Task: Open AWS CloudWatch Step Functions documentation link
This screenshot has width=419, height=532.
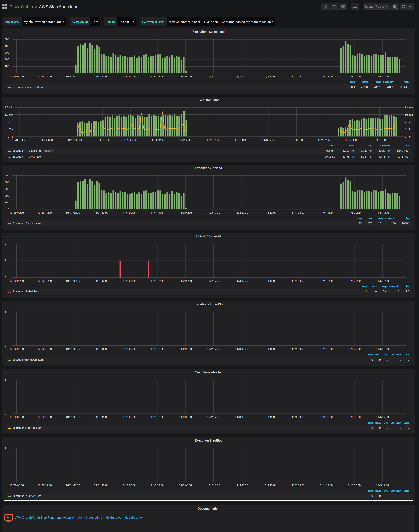Action: coord(49,518)
